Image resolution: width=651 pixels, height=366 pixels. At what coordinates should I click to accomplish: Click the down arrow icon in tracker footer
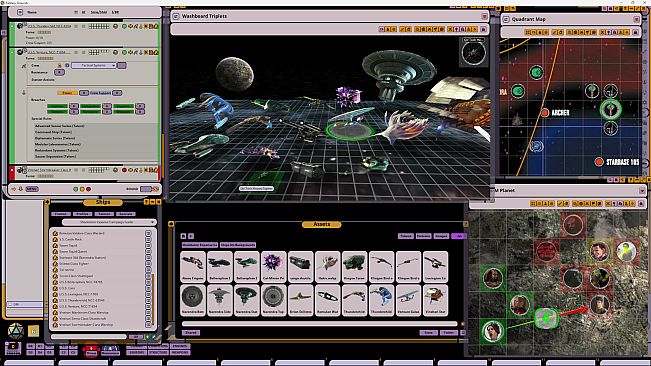coord(20,189)
